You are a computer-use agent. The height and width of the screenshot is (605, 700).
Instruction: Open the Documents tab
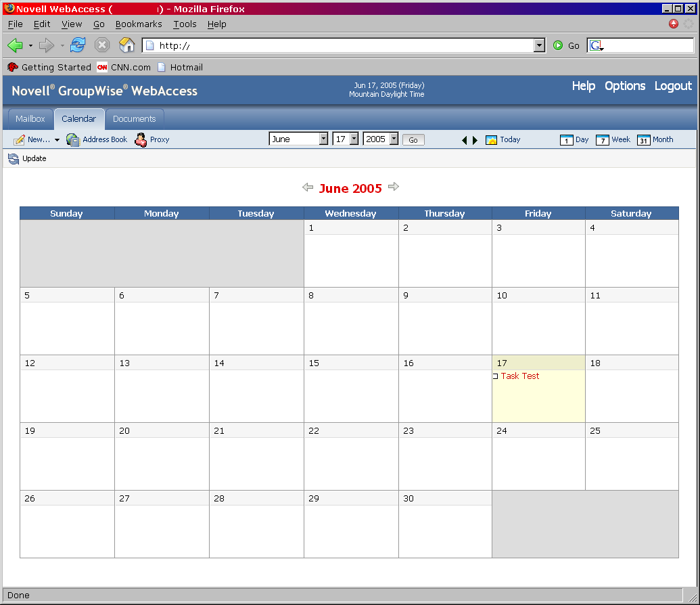134,118
